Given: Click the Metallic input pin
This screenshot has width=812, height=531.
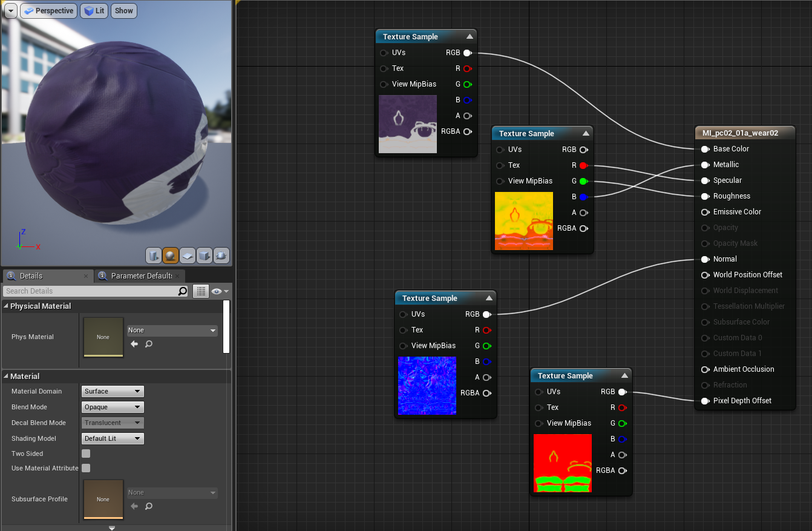Looking at the screenshot, I should coord(705,165).
